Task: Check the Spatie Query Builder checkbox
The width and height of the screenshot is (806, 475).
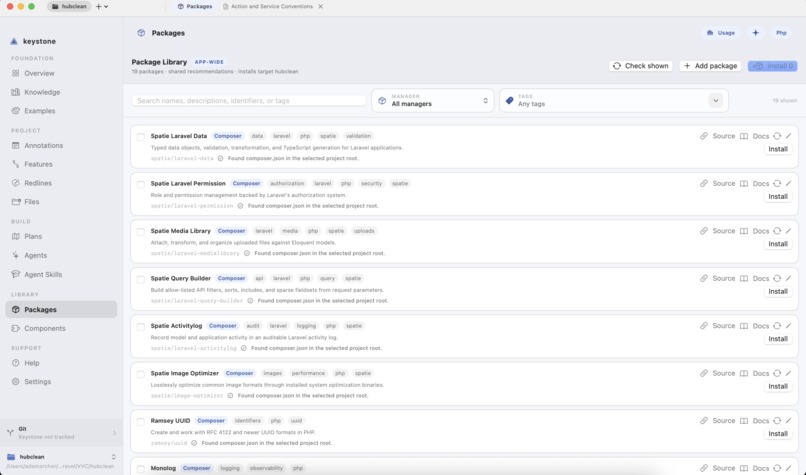Action: (140, 279)
